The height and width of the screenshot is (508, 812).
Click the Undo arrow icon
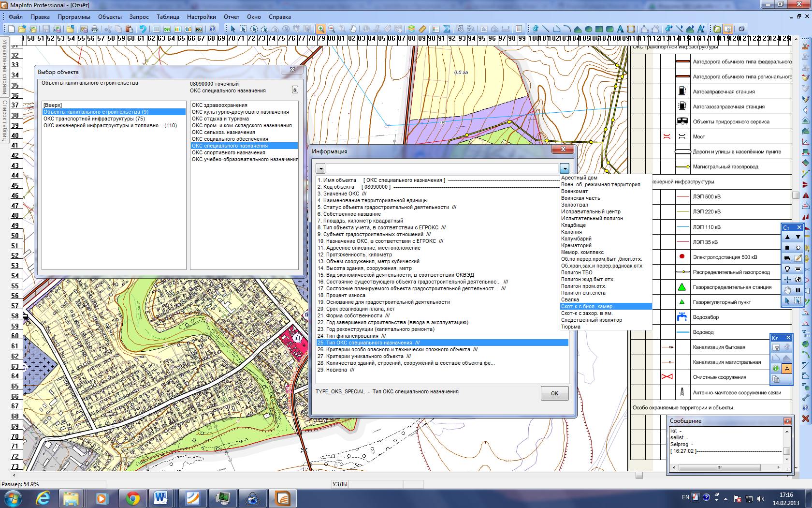click(x=143, y=29)
